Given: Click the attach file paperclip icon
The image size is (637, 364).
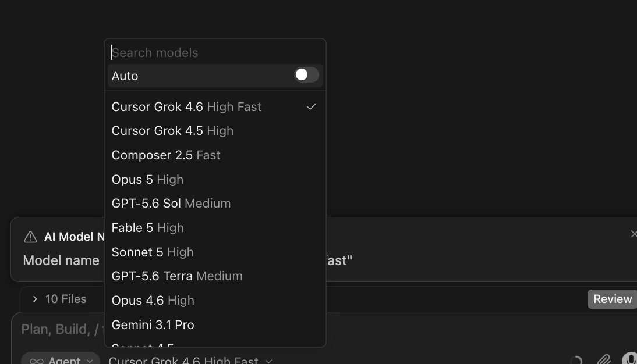Looking at the screenshot, I should (604, 359).
